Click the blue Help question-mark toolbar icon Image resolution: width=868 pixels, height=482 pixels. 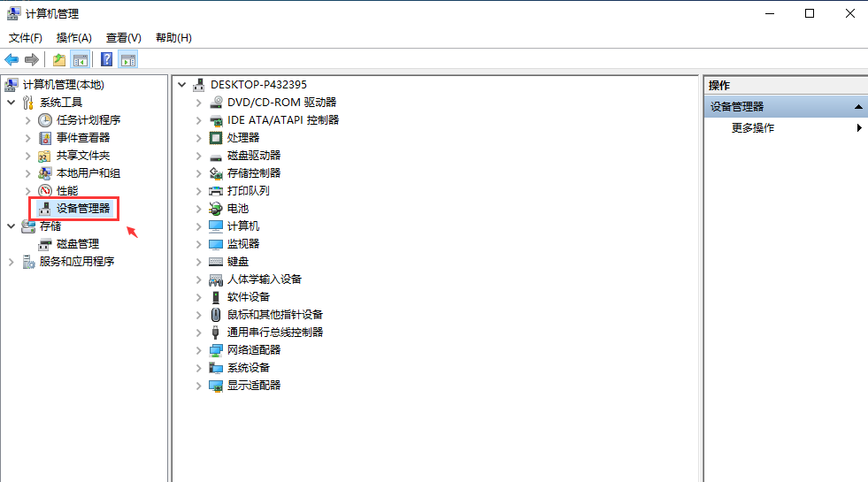[107, 60]
